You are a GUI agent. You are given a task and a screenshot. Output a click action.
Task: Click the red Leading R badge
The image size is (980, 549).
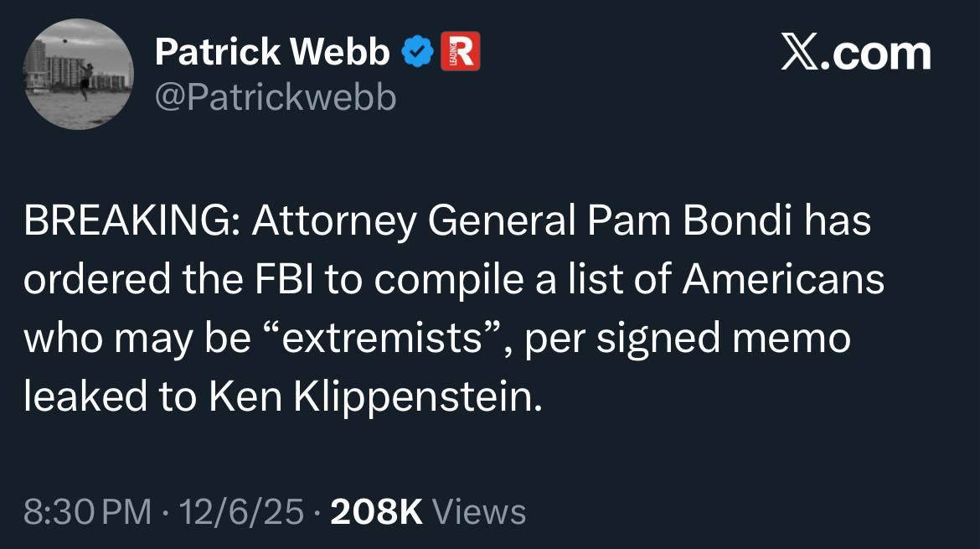click(x=460, y=52)
